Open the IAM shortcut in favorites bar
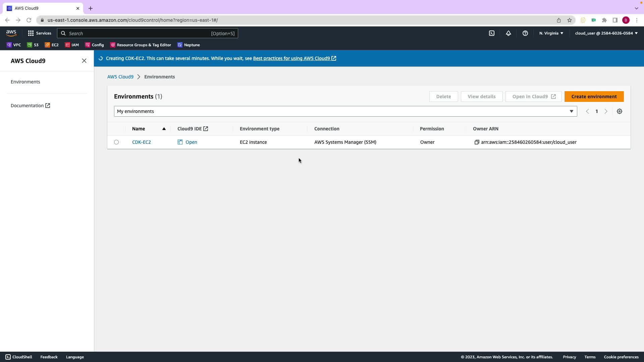This screenshot has height=362, width=644. click(x=72, y=45)
